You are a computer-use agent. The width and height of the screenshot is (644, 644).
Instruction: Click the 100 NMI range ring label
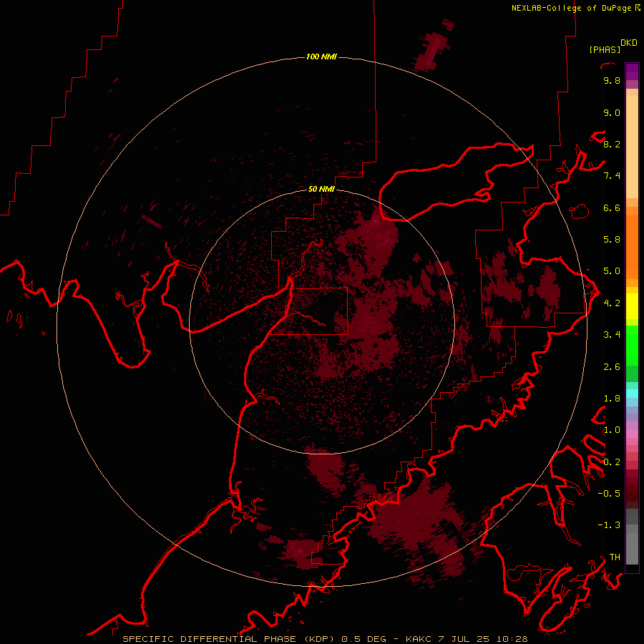pos(321,57)
